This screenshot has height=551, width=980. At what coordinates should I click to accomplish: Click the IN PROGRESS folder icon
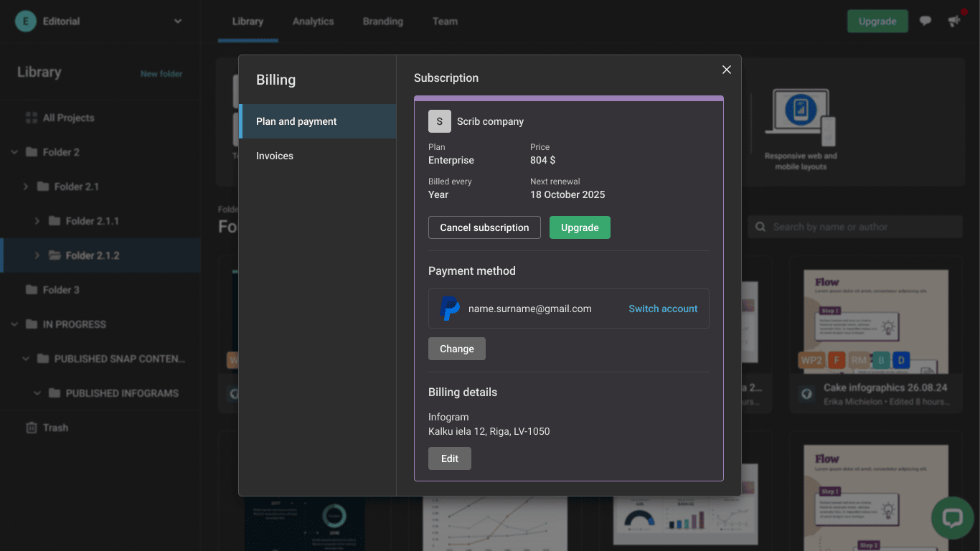pyautogui.click(x=32, y=324)
